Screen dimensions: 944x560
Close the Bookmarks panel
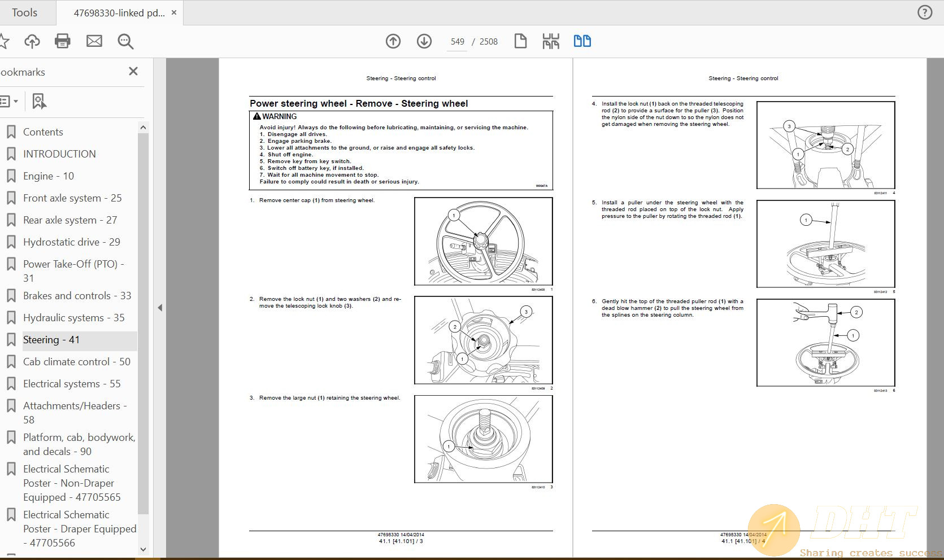[x=133, y=71]
